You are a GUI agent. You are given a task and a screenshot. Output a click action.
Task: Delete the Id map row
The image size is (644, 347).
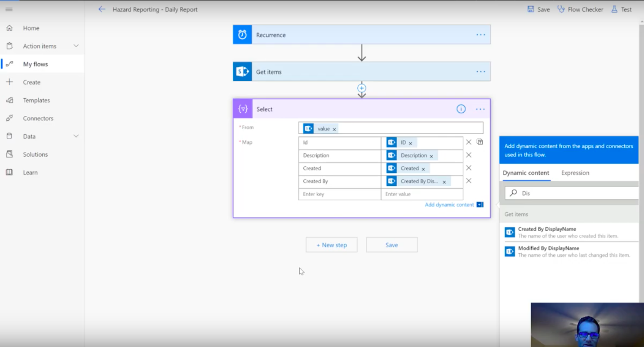tap(469, 142)
